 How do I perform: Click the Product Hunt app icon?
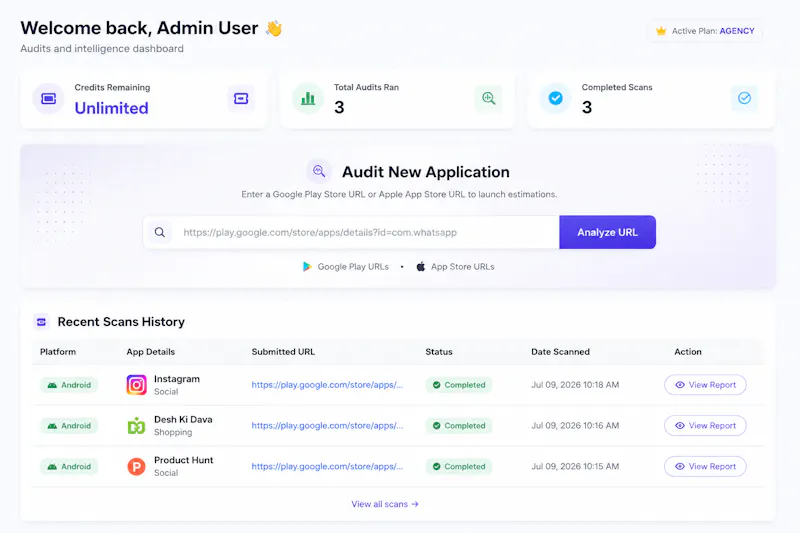(136, 466)
